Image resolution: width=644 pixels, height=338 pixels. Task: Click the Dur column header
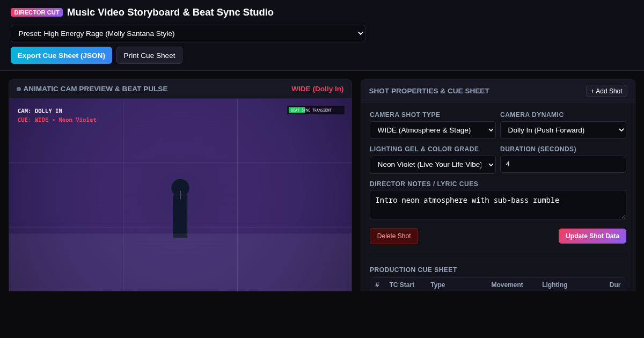tap(615, 285)
